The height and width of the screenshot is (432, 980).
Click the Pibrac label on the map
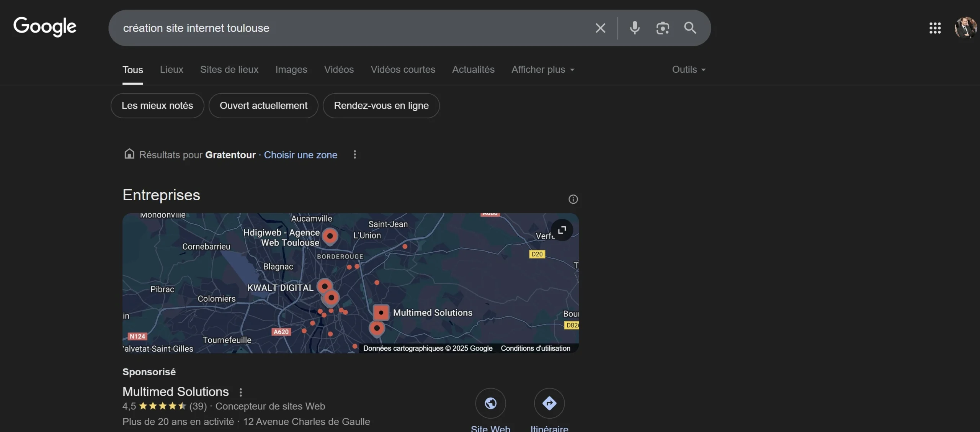coord(162,289)
